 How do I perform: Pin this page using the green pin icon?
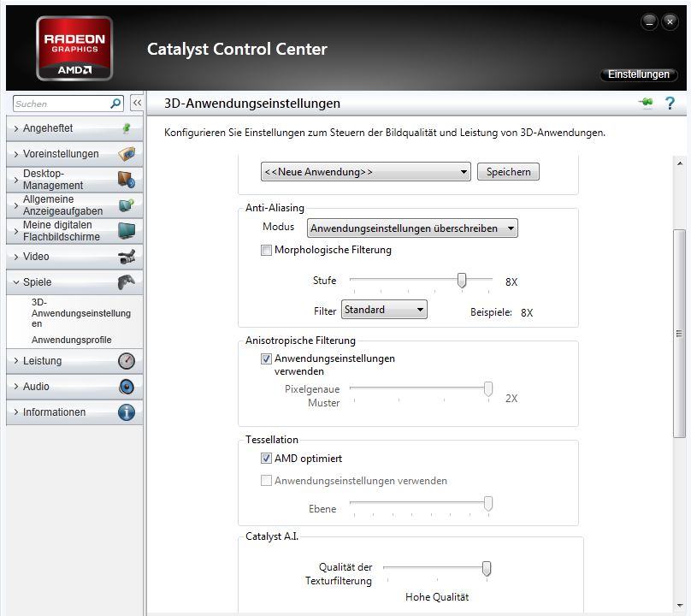coord(646,103)
